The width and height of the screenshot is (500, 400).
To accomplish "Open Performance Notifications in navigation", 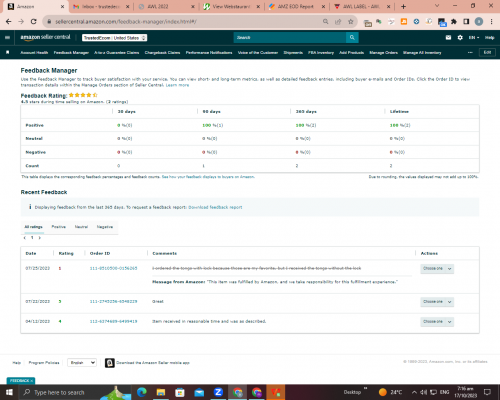I will [209, 53].
